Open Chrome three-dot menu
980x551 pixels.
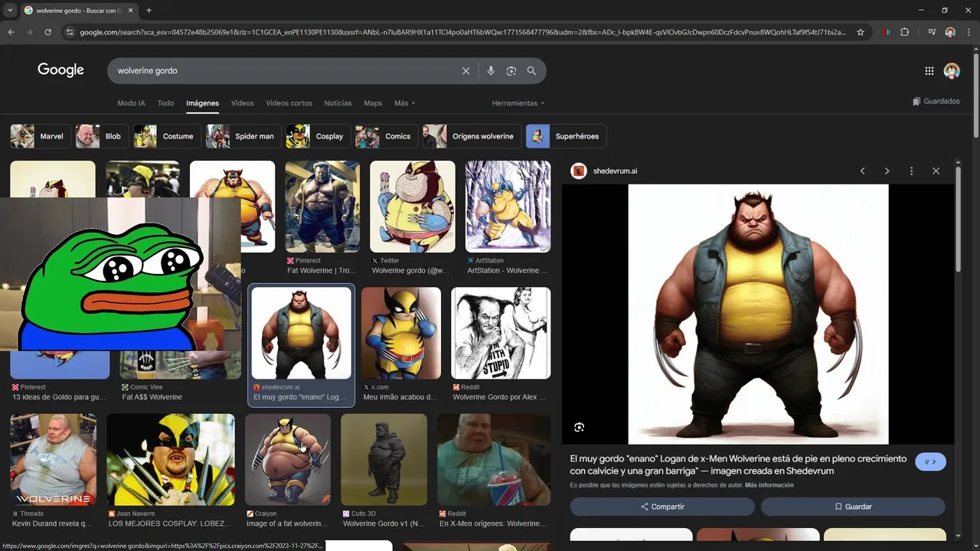[969, 32]
